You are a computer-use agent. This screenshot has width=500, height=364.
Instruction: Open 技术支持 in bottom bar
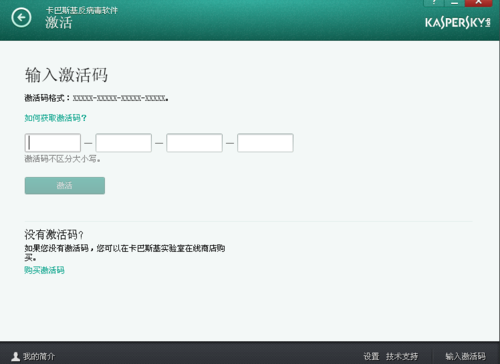402,356
